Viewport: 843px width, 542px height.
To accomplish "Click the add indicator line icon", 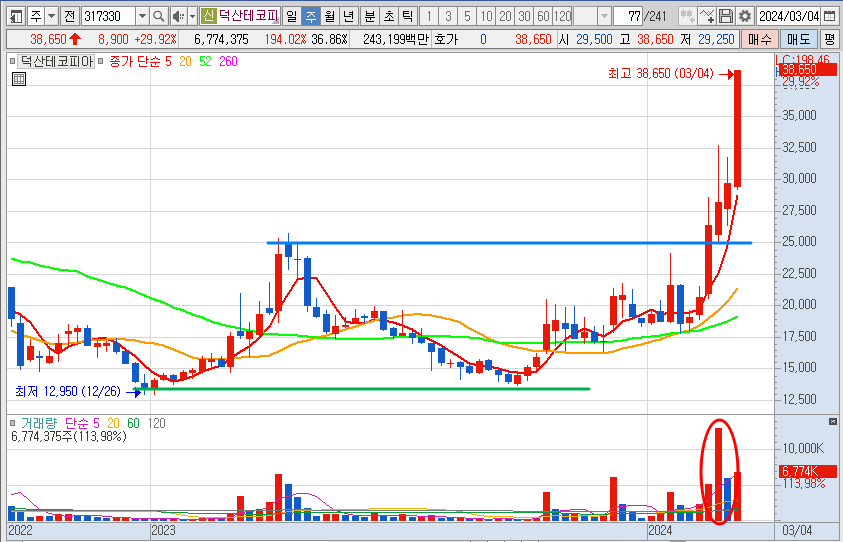I will pyautogui.click(x=707, y=17).
